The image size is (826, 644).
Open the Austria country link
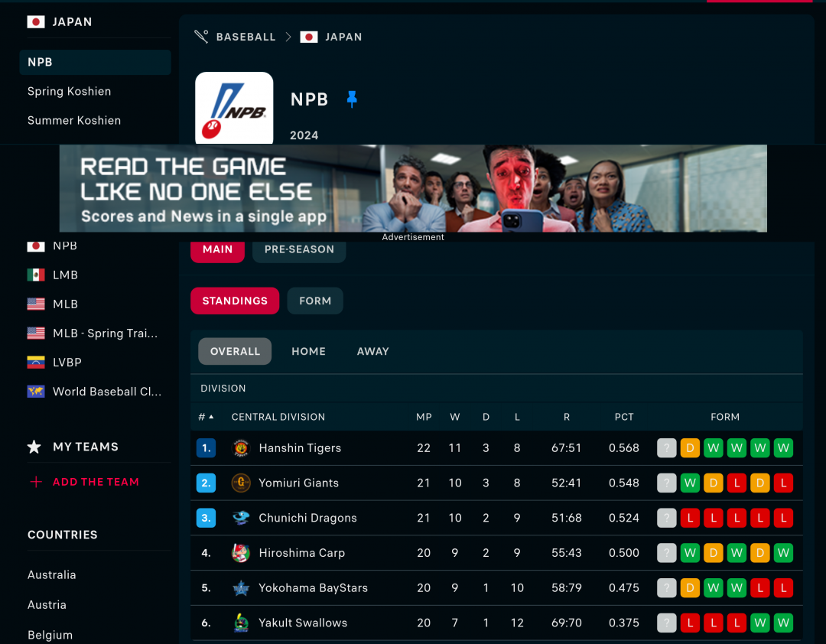click(47, 605)
